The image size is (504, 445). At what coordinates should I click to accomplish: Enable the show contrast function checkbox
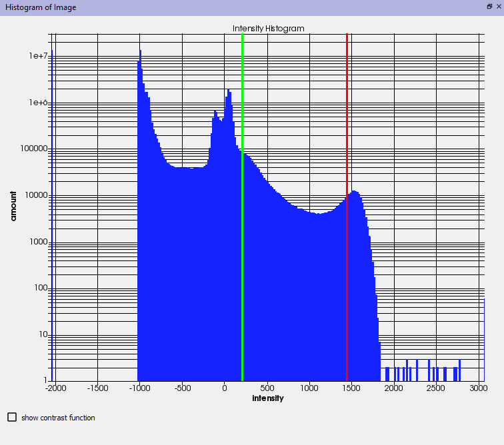click(12, 417)
